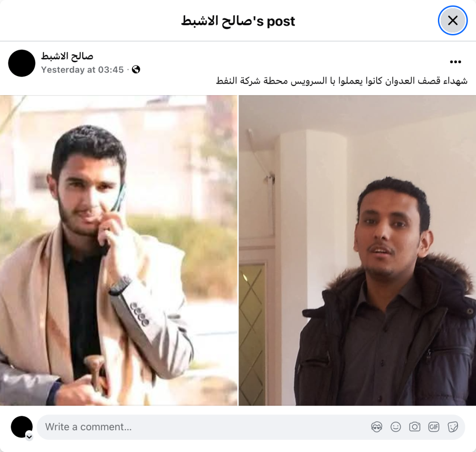Expand the chevron on commenter avatar
Image resolution: width=476 pixels, height=452 pixels.
29,437
